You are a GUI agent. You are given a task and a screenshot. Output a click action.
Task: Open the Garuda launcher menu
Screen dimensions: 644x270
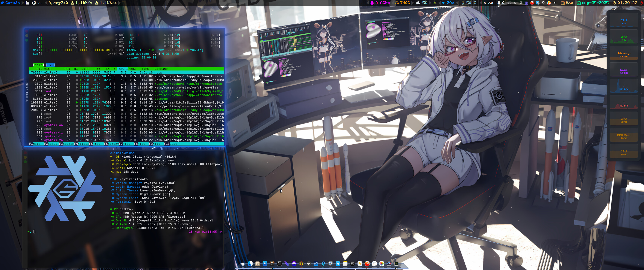click(x=10, y=3)
